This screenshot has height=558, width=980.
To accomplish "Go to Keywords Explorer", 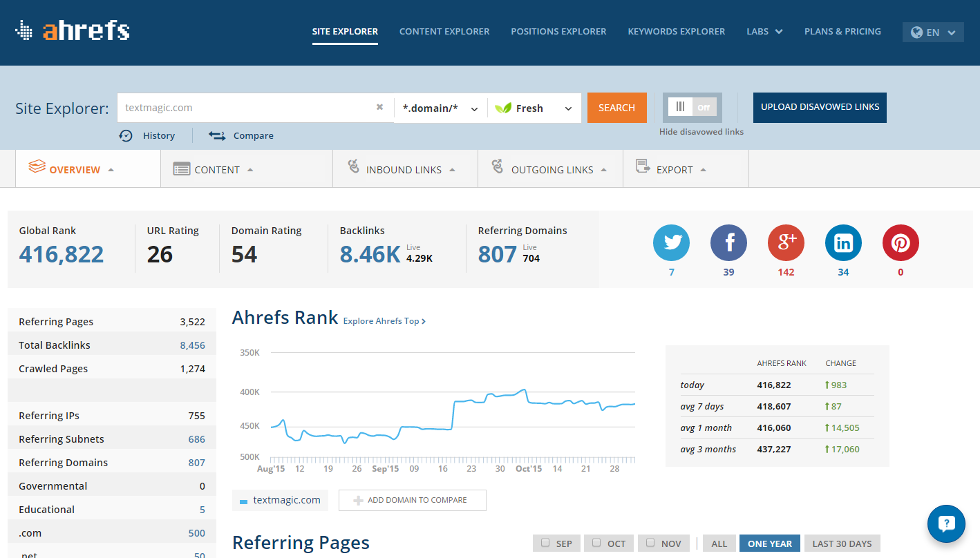I will (x=677, y=31).
